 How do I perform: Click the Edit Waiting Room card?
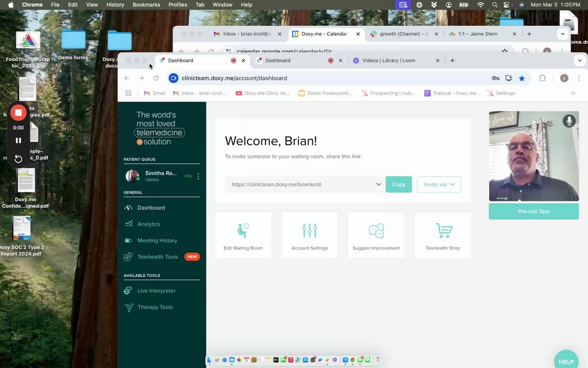coord(243,235)
